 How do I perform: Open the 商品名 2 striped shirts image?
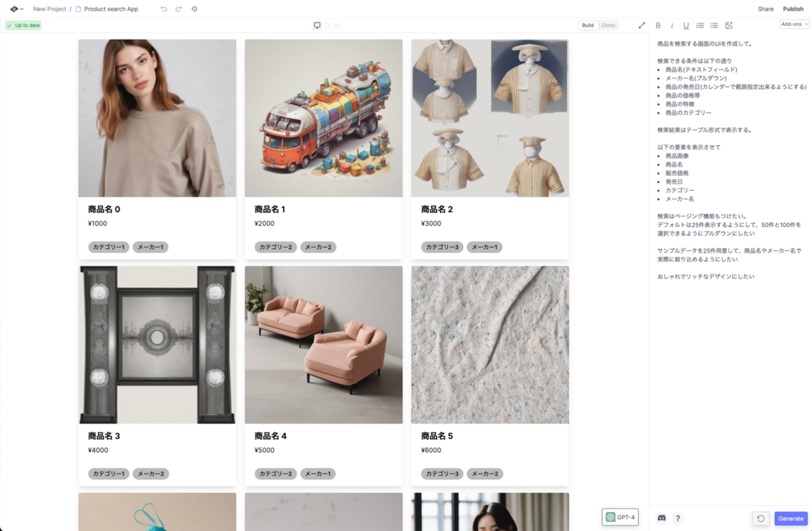[x=490, y=118]
